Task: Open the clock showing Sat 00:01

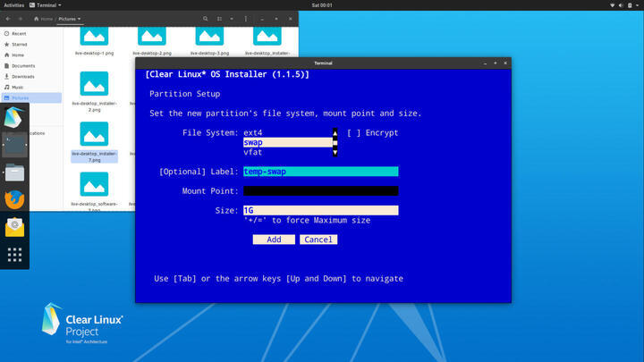Action: (322, 5)
